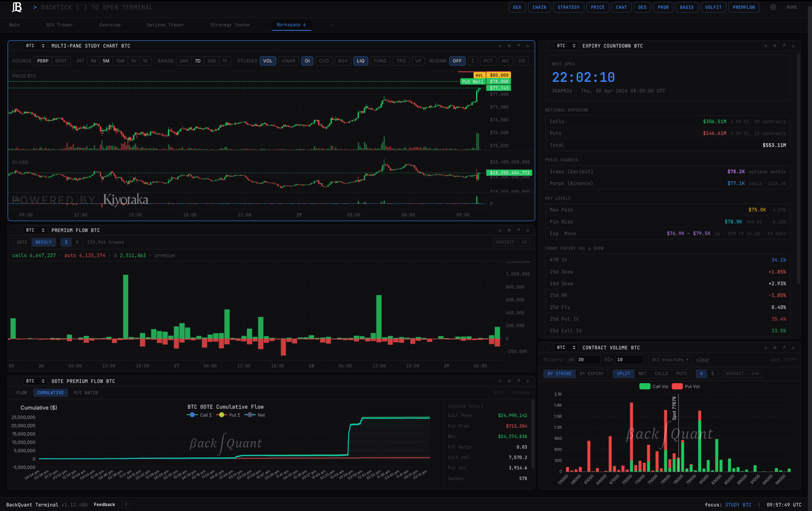Click link circle on 0DTE Premium Flow header
Viewport: 812px width, 511px height.
pyautogui.click(x=15, y=381)
